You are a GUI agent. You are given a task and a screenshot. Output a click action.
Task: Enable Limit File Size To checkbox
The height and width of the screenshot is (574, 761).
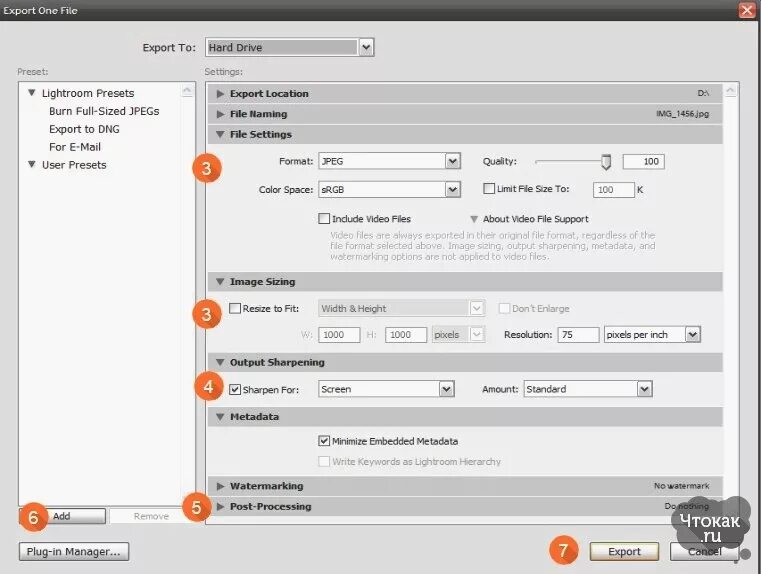pos(489,188)
